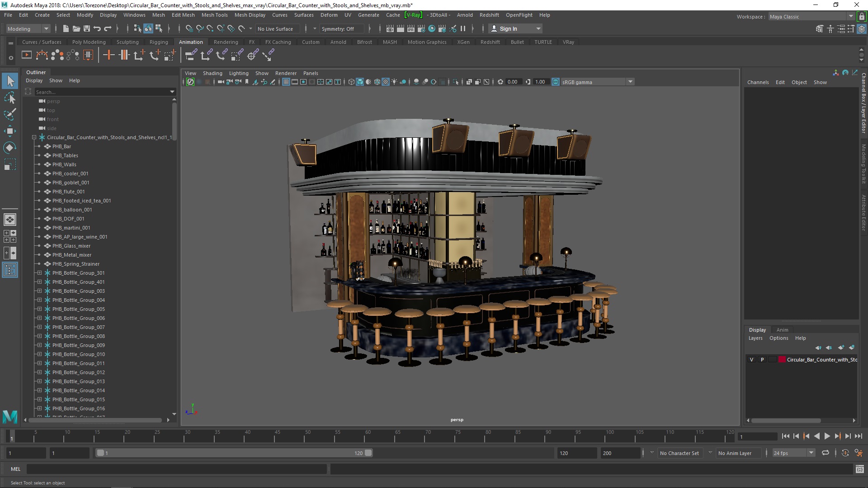Select PHB_Bar in the Outliner
The image size is (868, 488).
point(61,146)
